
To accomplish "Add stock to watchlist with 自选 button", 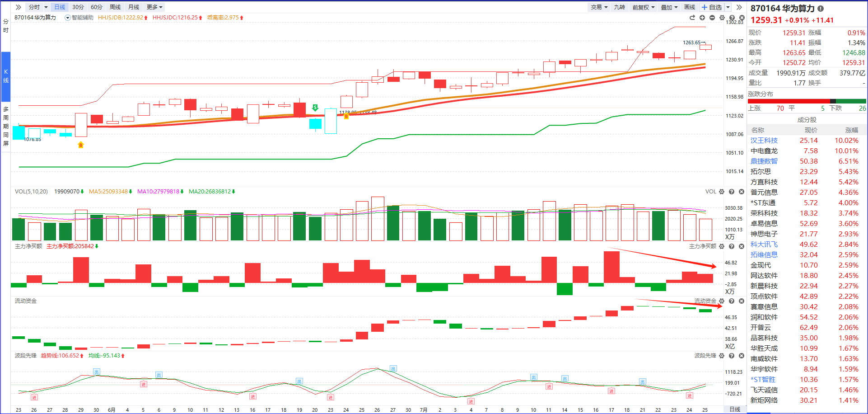I will click(712, 7).
